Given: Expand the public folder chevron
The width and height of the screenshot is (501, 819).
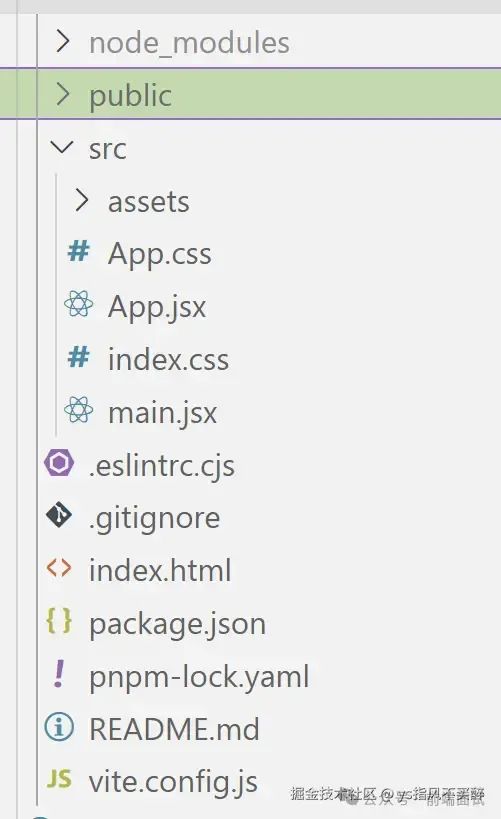Looking at the screenshot, I should click(63, 94).
